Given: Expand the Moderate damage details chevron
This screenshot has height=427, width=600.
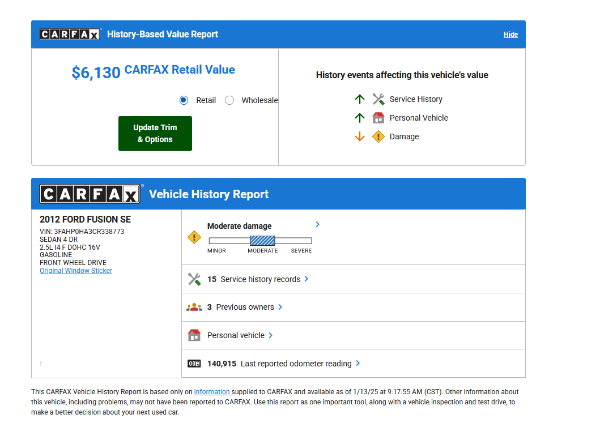Looking at the screenshot, I should pos(318,224).
